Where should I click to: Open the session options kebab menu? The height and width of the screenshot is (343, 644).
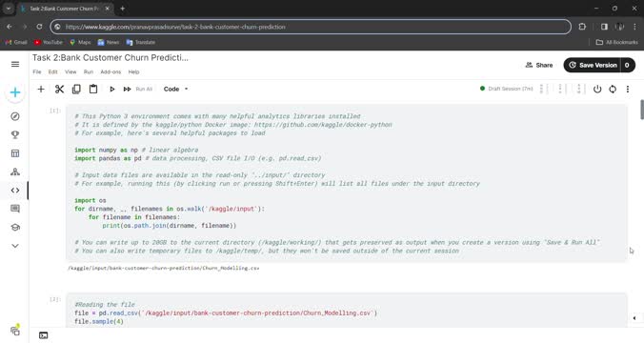point(628,90)
